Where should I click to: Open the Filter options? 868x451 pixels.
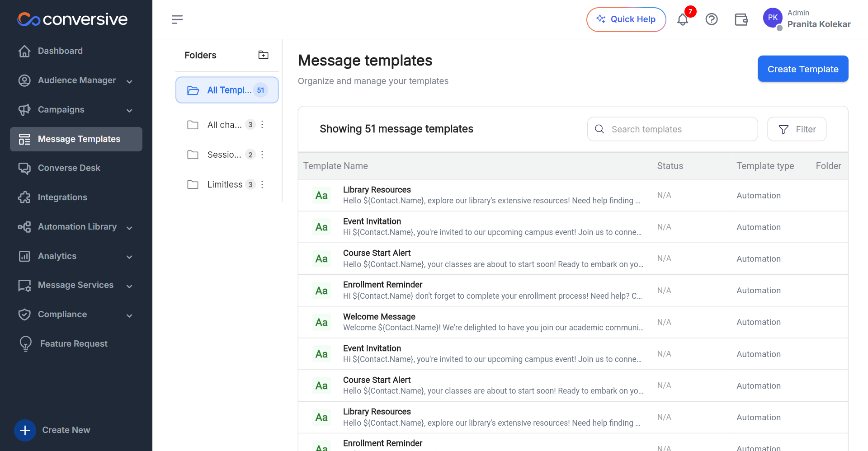797,129
